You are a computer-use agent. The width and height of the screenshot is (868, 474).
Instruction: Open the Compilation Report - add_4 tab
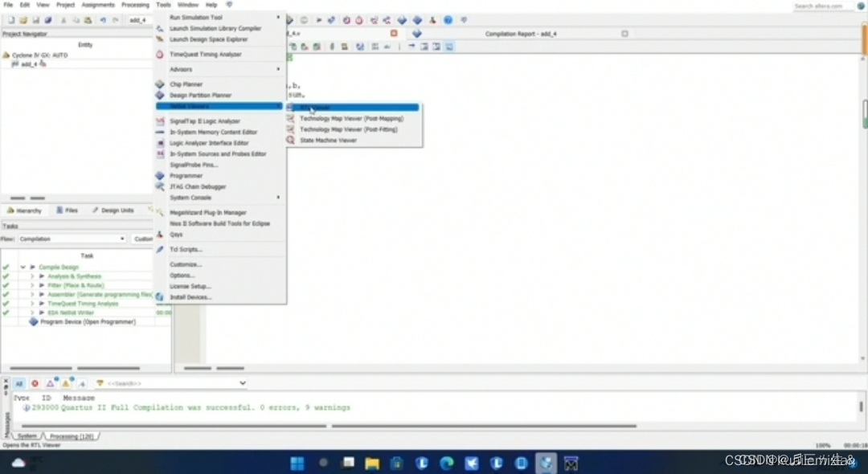520,34
